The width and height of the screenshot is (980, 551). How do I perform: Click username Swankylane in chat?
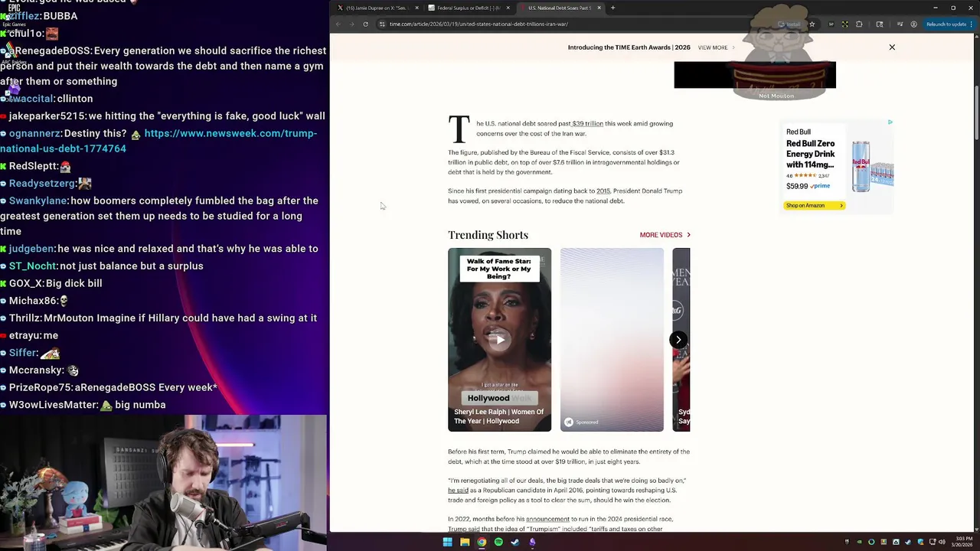pyautogui.click(x=38, y=201)
